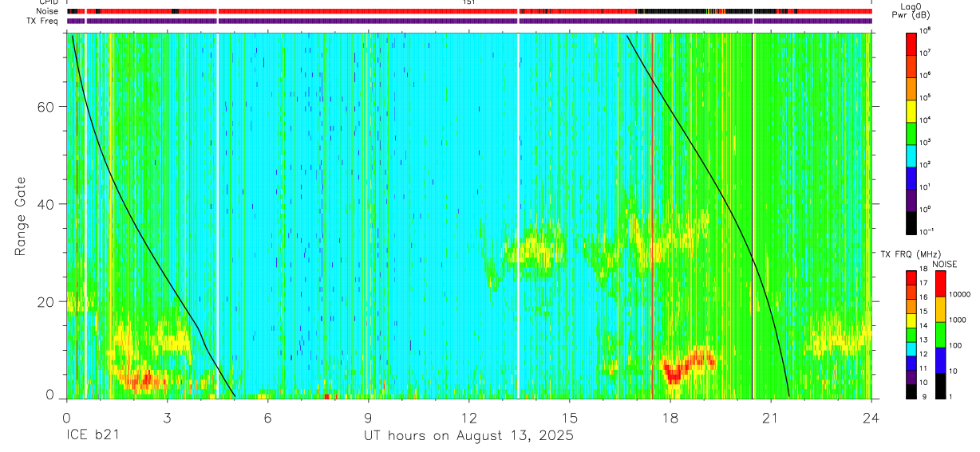Click the 'TX Freq' row label at the top left
Image resolution: width=980 pixels, height=452 pixels.
click(x=43, y=21)
